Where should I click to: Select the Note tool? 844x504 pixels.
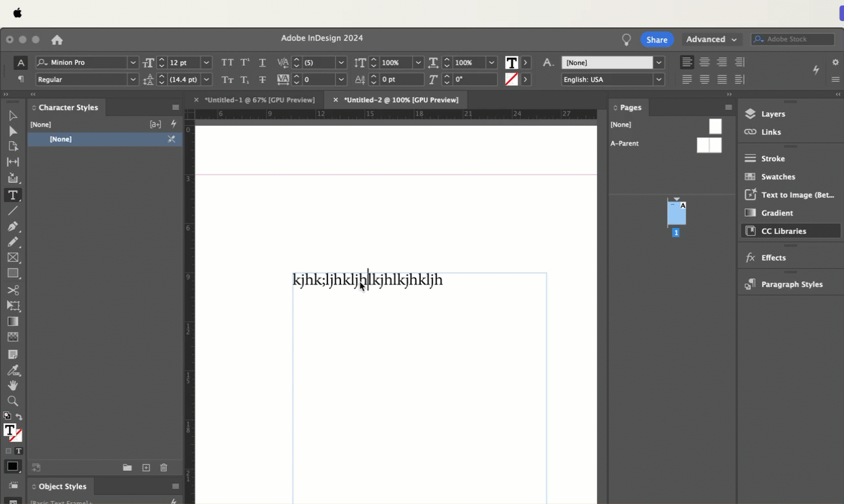click(13, 354)
